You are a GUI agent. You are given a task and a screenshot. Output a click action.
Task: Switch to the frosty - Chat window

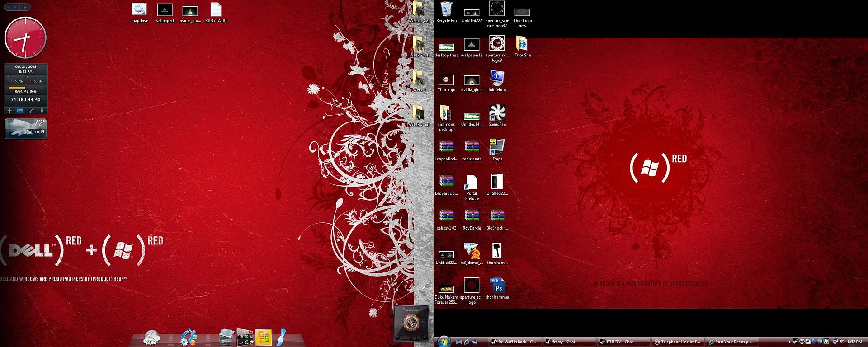point(570,342)
